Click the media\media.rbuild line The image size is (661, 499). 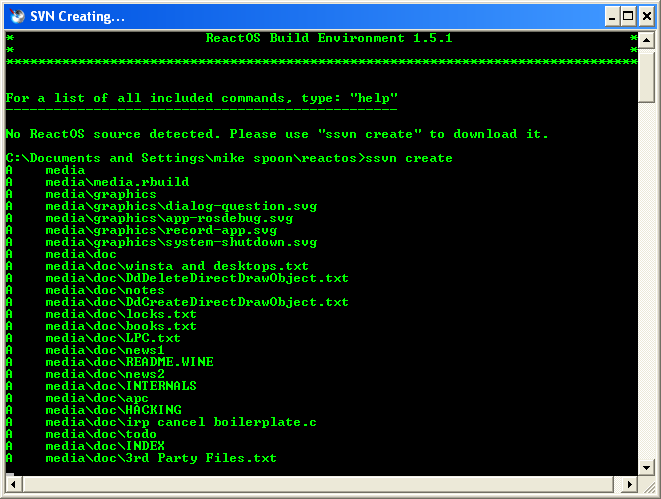tap(97, 182)
